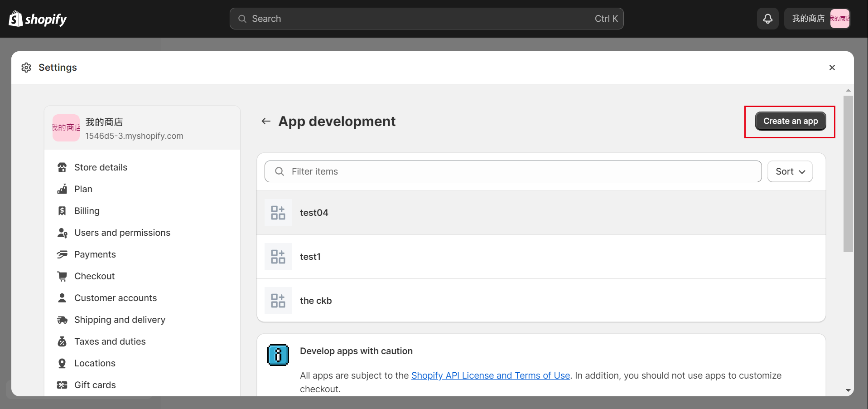This screenshot has width=868, height=409.
Task: Click the Gift cards icon
Action: coord(62,385)
